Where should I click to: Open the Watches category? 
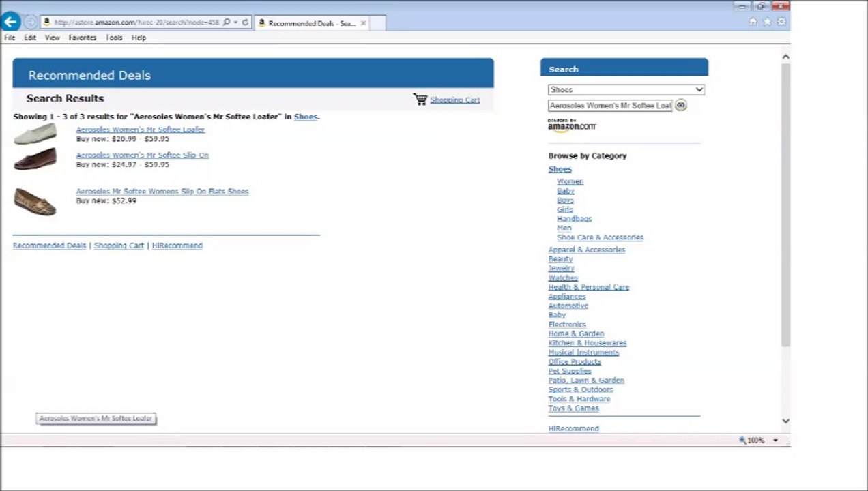[563, 278]
